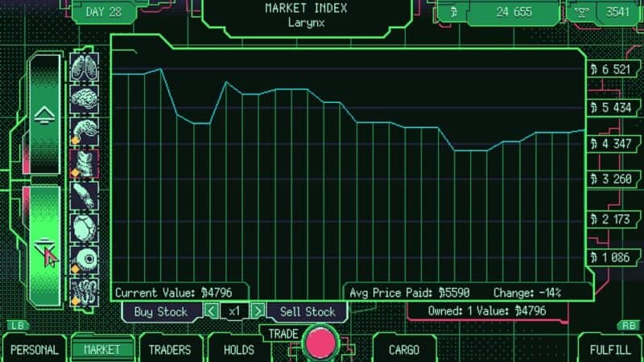Image resolution: width=644 pixels, height=362 pixels.
Task: Select the round sixth organ icon
Action: (x=85, y=228)
